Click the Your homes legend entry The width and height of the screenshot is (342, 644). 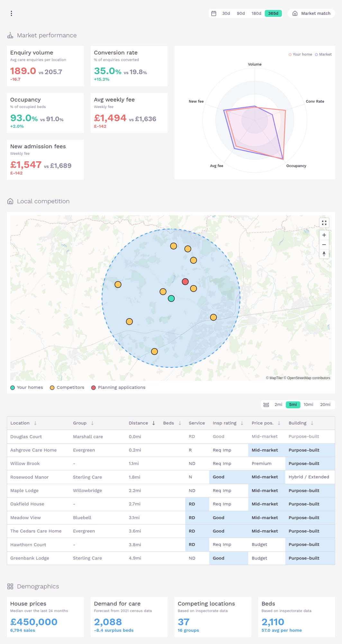(27, 387)
